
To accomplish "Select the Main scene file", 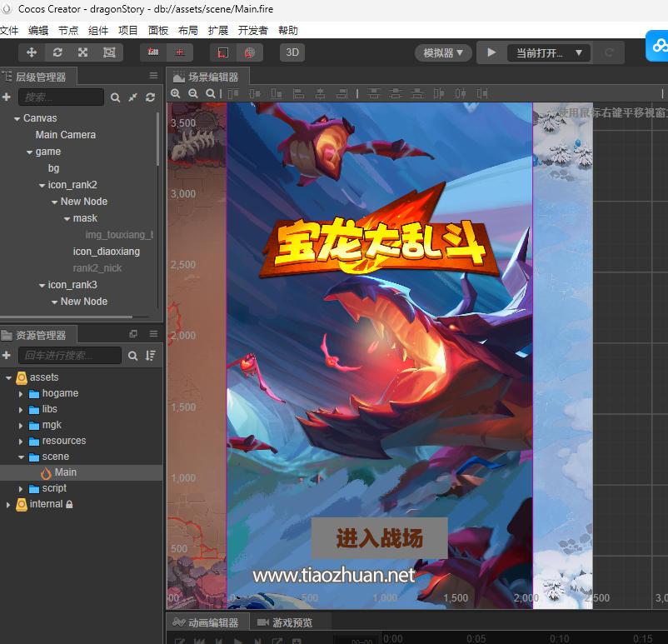I will tap(66, 472).
